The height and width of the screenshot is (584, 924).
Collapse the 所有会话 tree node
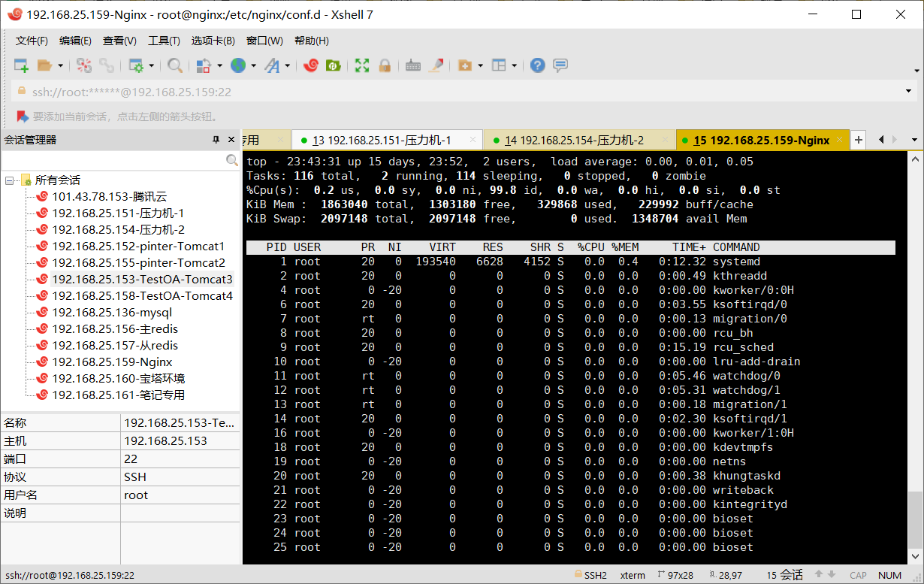tap(11, 180)
